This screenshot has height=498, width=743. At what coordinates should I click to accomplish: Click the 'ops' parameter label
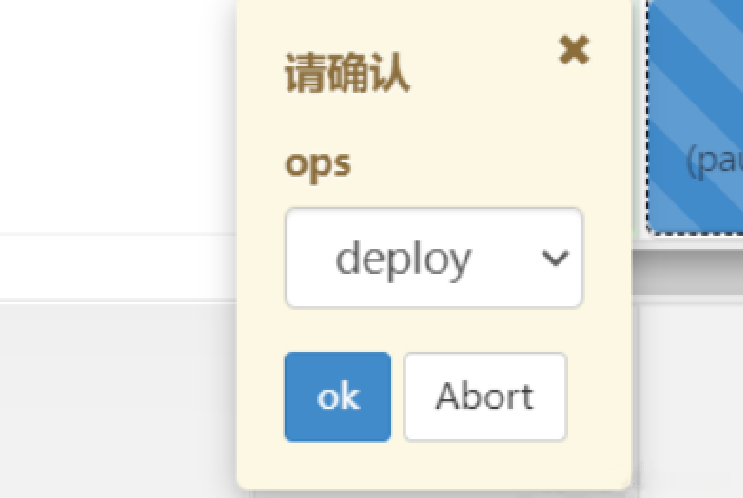[318, 163]
